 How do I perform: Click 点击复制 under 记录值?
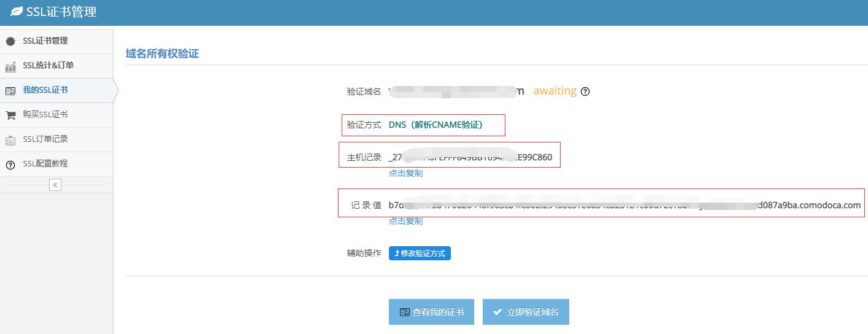pyautogui.click(x=405, y=221)
